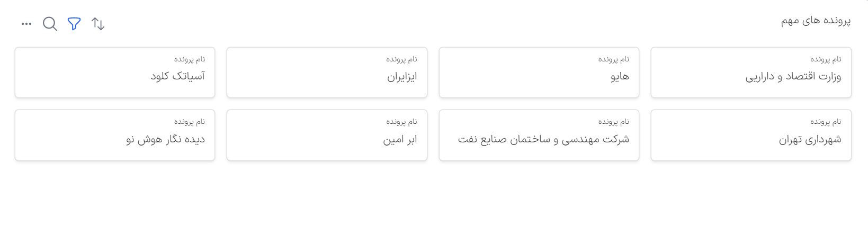Click نام پرونده label above دیده نگار هوش نو
868x245 pixels.
coord(190,122)
